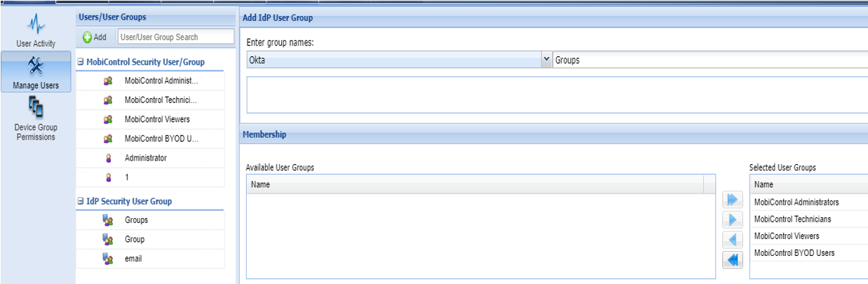The height and width of the screenshot is (284, 868).
Task: Click the green Add plus icon
Action: [x=88, y=37]
